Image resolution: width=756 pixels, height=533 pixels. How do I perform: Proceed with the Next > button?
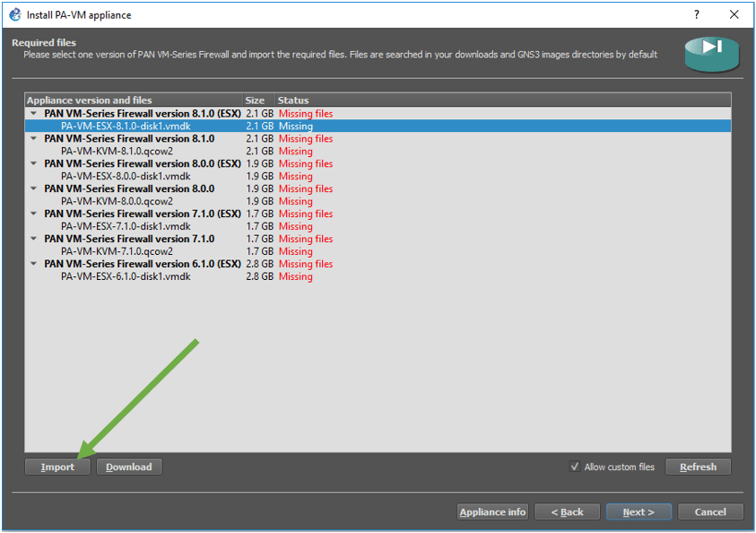(639, 511)
